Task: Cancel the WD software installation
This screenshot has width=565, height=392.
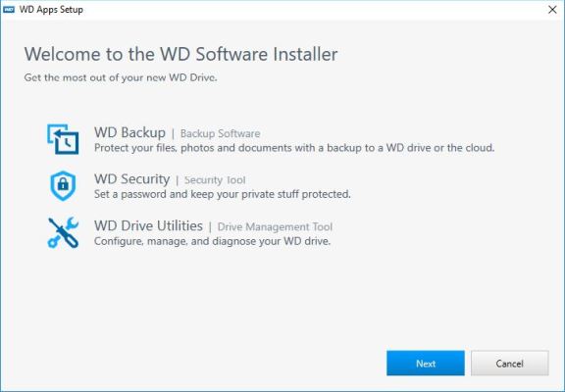Action: pyautogui.click(x=509, y=364)
